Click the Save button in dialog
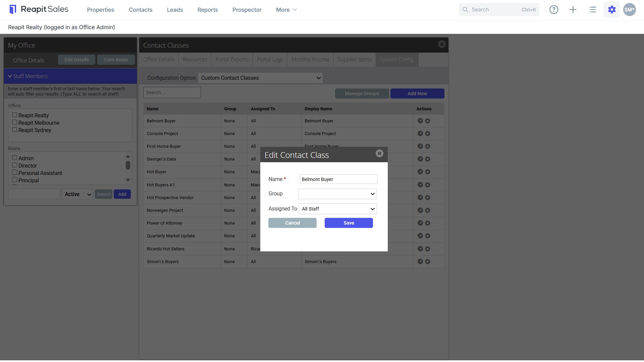This screenshot has height=362, width=644. [349, 223]
